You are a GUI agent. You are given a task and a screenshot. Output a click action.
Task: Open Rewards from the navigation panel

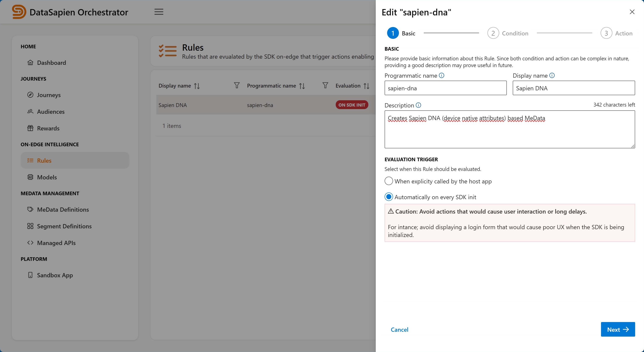(x=31, y=128)
